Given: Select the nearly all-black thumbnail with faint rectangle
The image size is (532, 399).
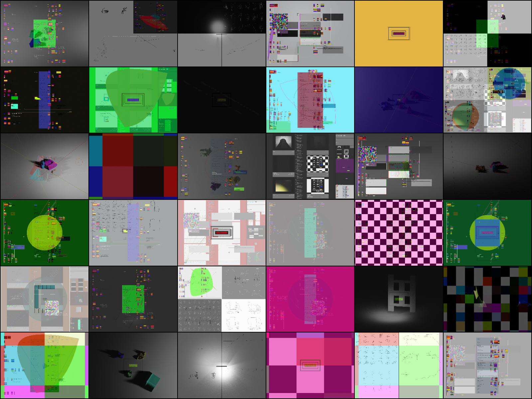Looking at the screenshot, I should pyautogui.click(x=222, y=100).
